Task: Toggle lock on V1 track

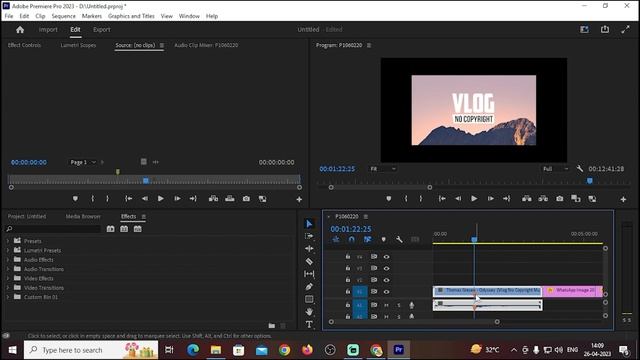Action: coord(348,291)
